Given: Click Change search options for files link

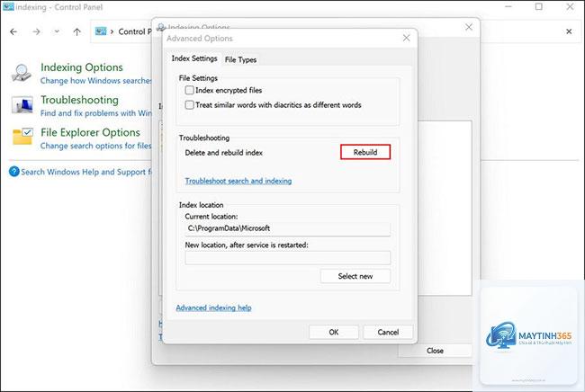Looking at the screenshot, I should pos(96,146).
